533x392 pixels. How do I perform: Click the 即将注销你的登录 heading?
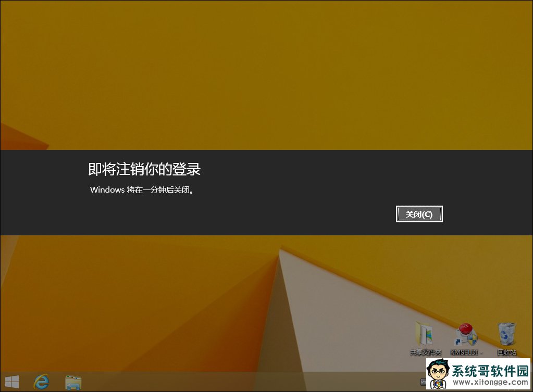(144, 169)
